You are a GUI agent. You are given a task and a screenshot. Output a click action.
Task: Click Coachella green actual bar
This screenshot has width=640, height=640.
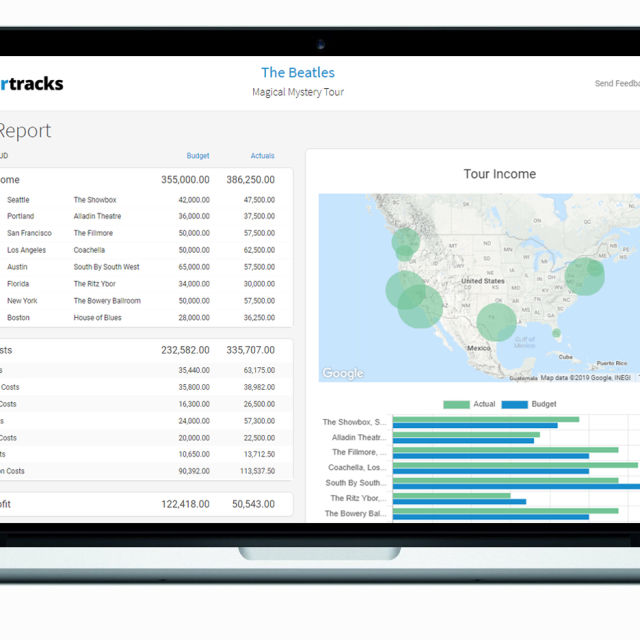click(x=515, y=465)
